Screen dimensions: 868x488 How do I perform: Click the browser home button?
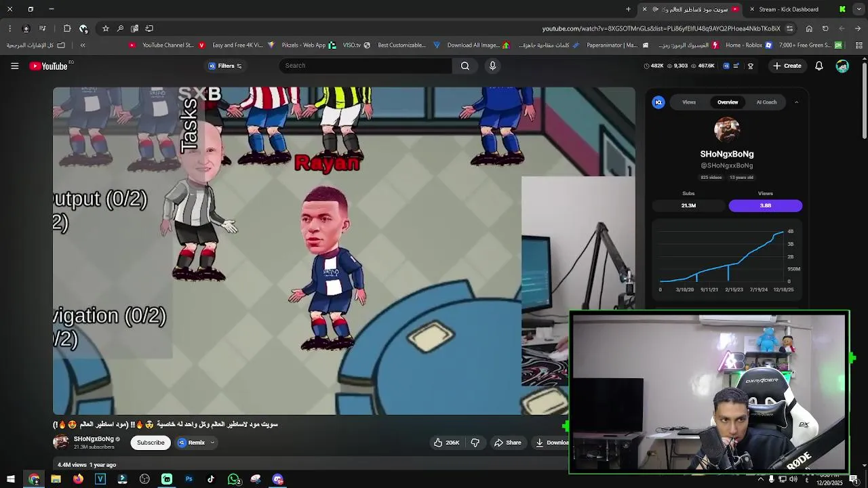pyautogui.click(x=809, y=28)
